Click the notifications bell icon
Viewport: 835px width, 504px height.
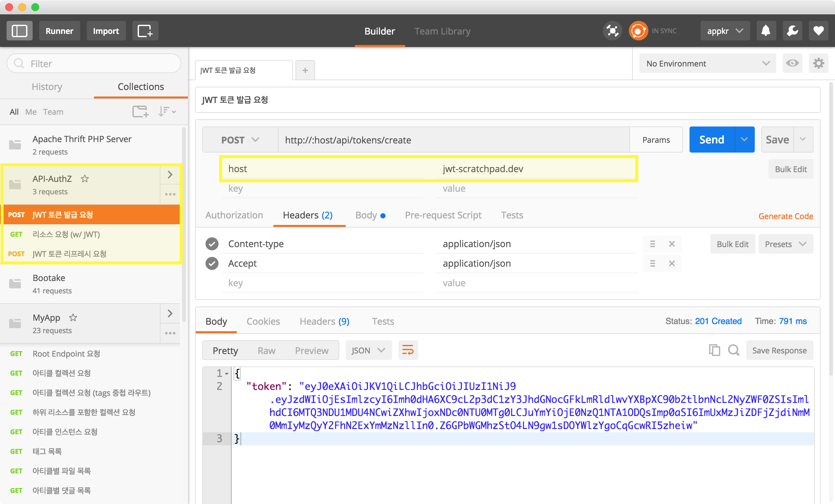pyautogui.click(x=766, y=31)
